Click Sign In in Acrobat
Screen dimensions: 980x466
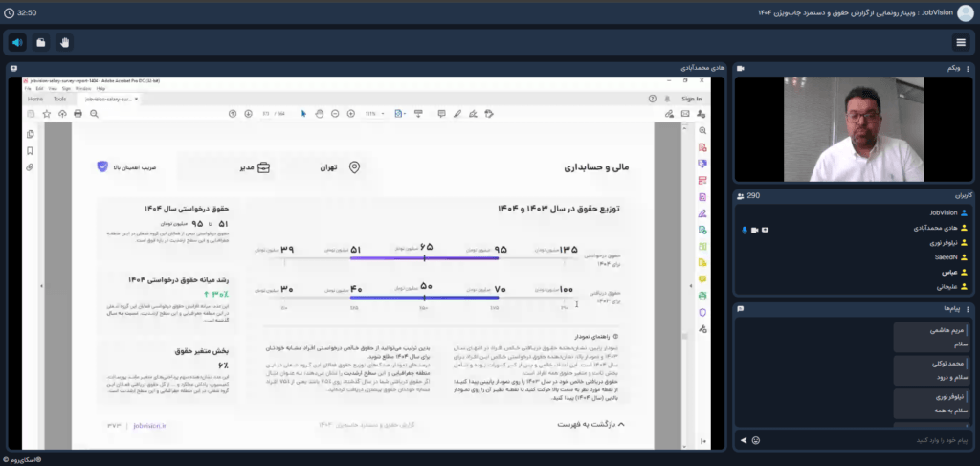tap(691, 99)
